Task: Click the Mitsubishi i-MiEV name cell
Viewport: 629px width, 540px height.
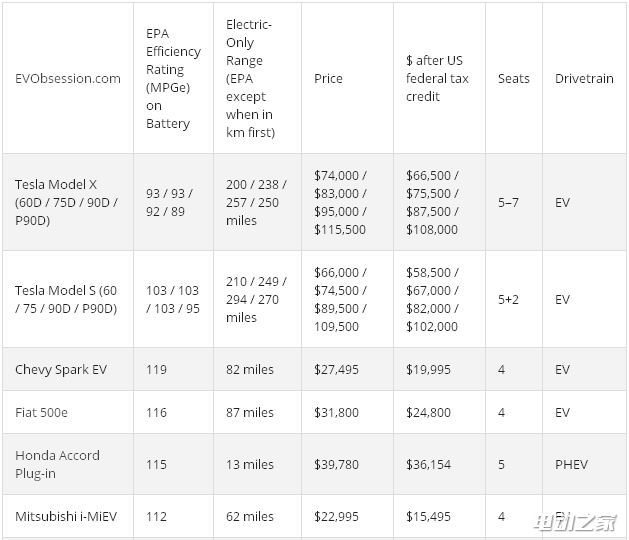Action: tap(66, 516)
